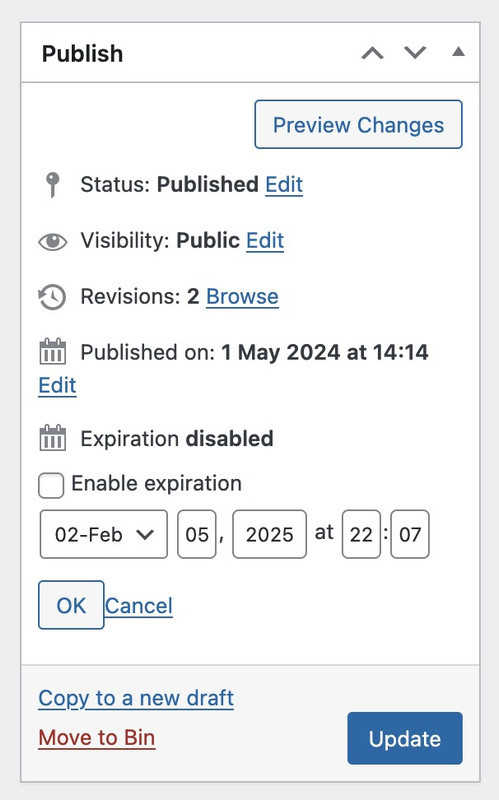The height and width of the screenshot is (800, 499).
Task: Click the Published on calendar icon
Action: (x=53, y=351)
